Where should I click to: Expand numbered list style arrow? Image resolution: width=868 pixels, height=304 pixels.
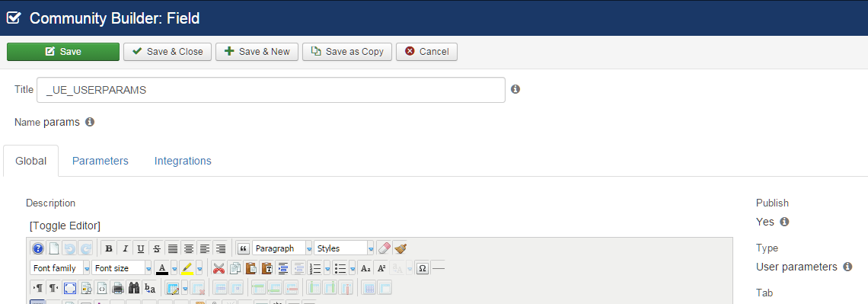[x=327, y=268]
